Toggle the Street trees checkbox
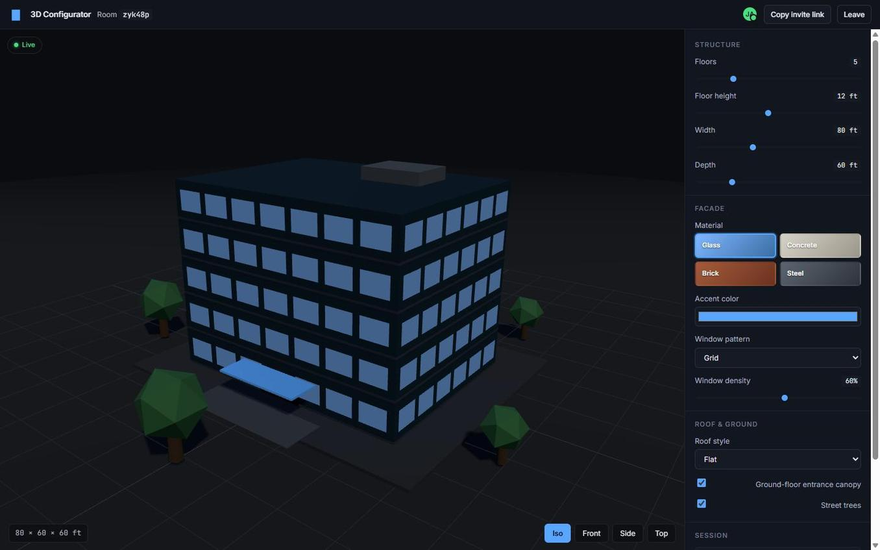The image size is (880, 550). (701, 503)
